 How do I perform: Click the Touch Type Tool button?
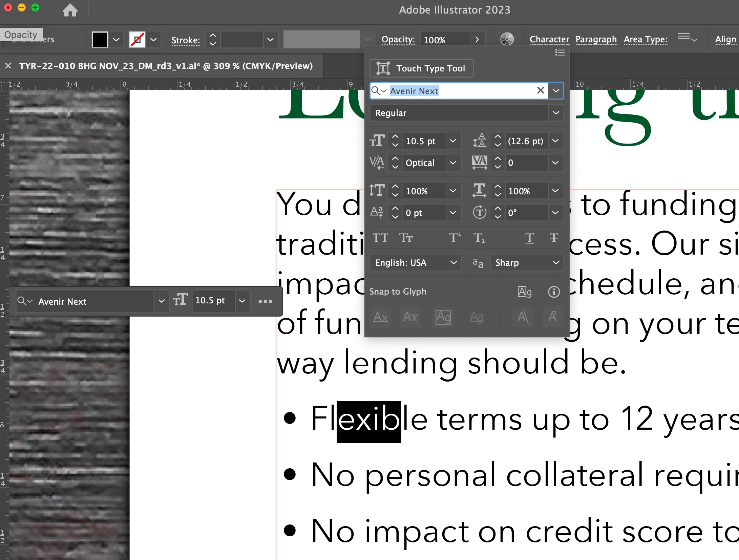[421, 68]
